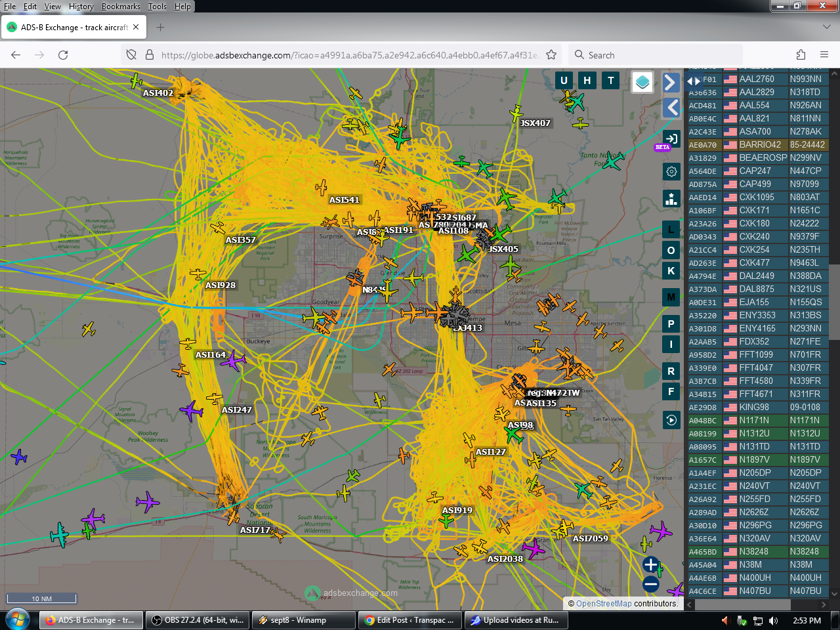
Task: Bookmark this page with the star
Action: tap(551, 55)
